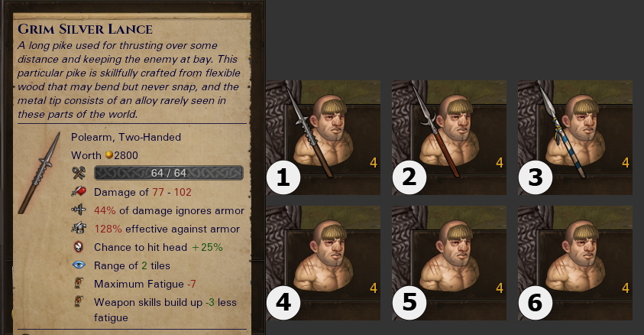Select portrait 2 with hooked spear
The image size is (644, 335).
click(x=449, y=138)
